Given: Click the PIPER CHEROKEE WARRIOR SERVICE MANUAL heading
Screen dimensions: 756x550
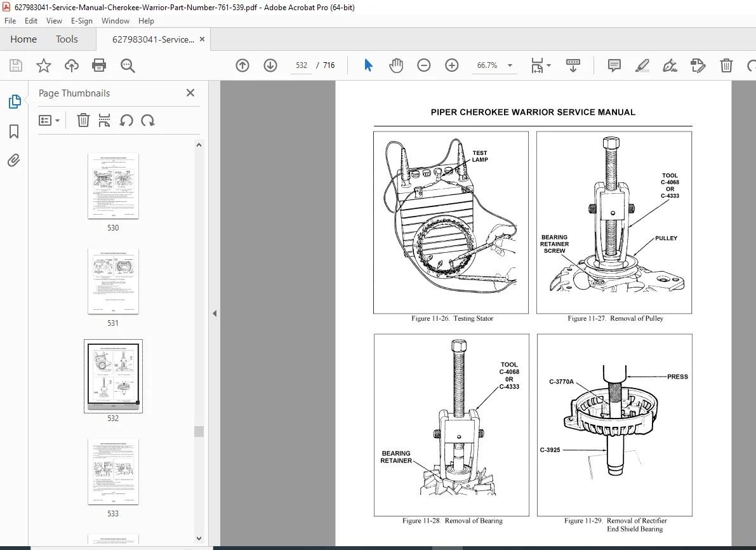Looking at the screenshot, I should [533, 112].
